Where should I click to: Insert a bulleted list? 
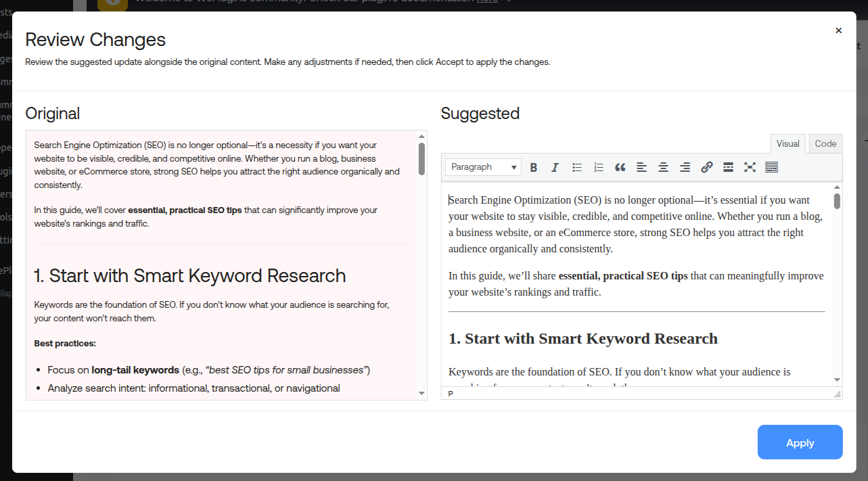pos(577,167)
